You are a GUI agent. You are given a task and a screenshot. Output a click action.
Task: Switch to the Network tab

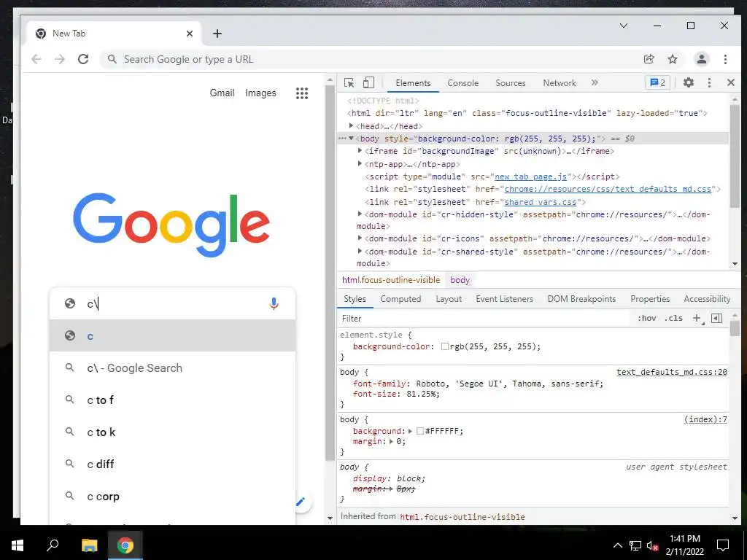(560, 83)
